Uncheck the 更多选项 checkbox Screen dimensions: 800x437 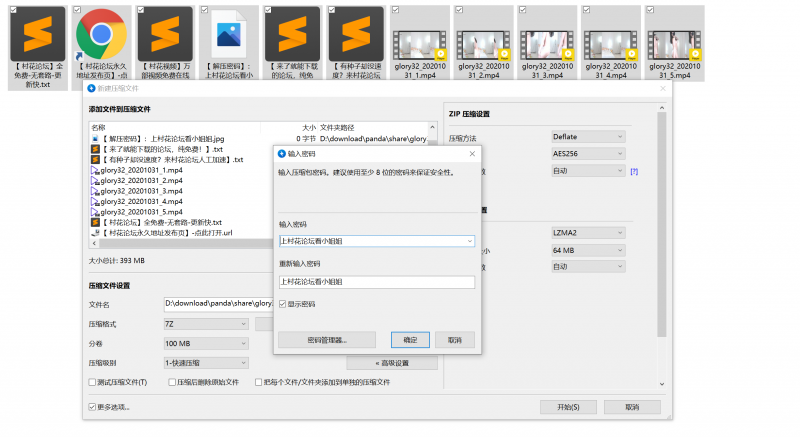tap(93, 407)
